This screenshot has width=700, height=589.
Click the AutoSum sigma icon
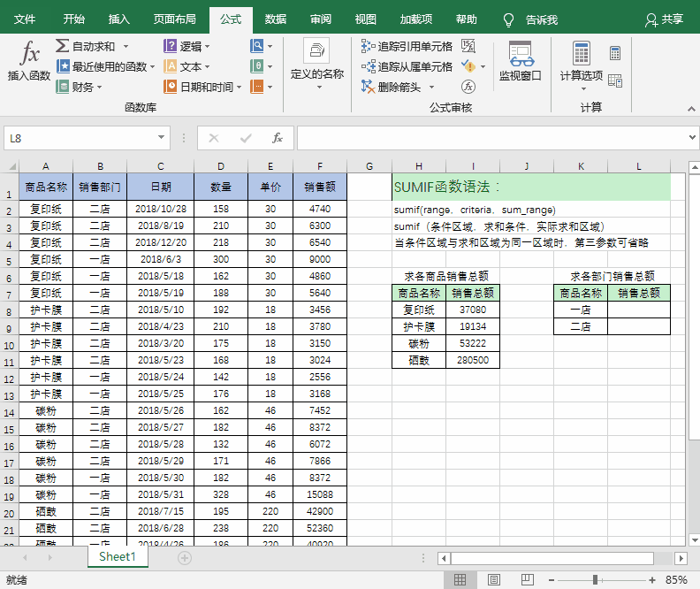pyautogui.click(x=62, y=46)
